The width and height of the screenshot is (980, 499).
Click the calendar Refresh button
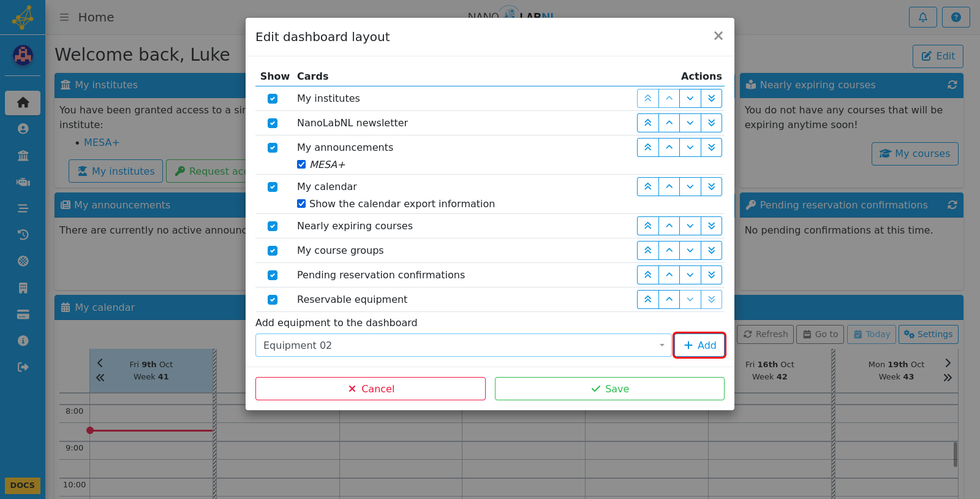766,334
